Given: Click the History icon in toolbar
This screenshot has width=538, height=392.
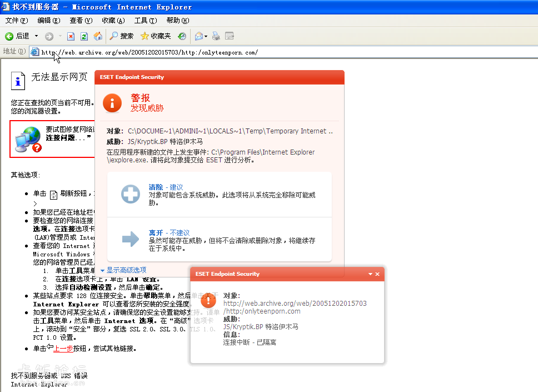Looking at the screenshot, I should point(182,36).
